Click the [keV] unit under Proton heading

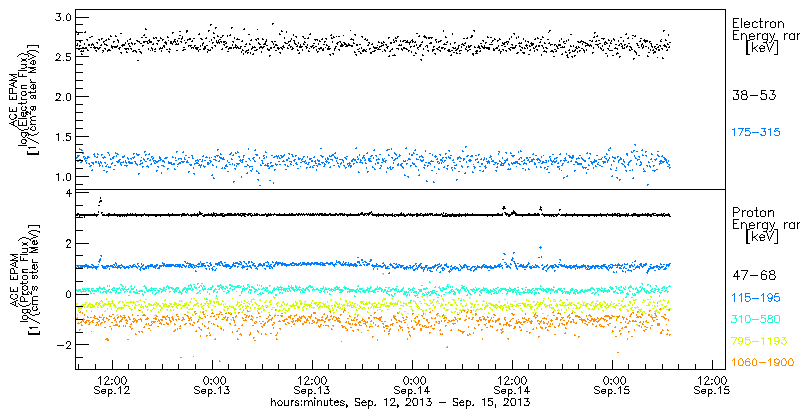(x=762, y=237)
